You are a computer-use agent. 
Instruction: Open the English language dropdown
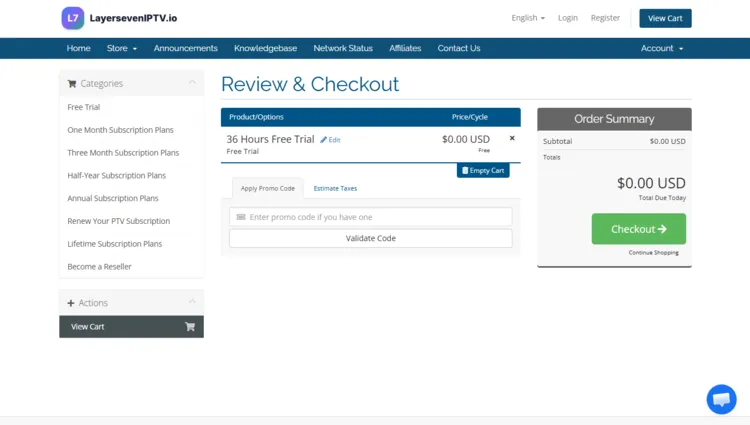(x=528, y=18)
